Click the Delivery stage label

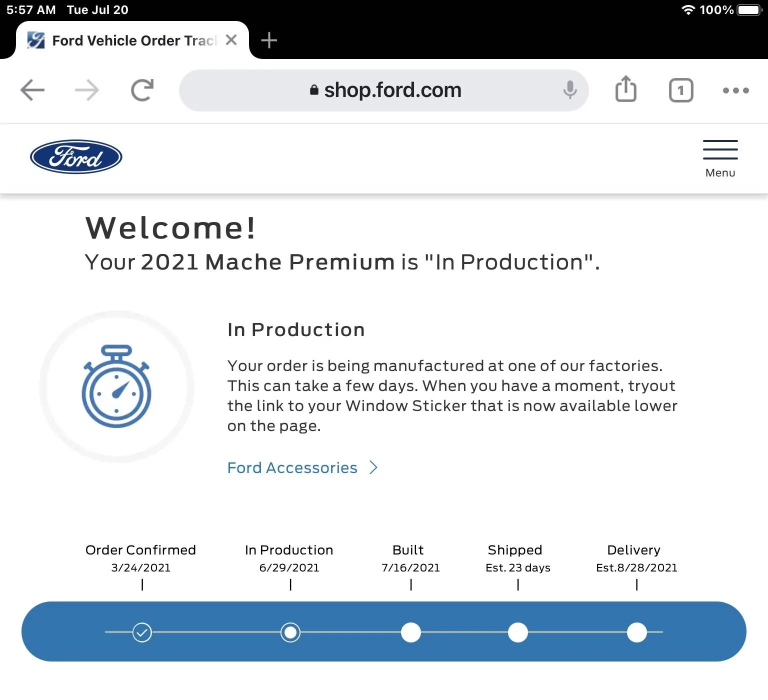[x=633, y=550]
